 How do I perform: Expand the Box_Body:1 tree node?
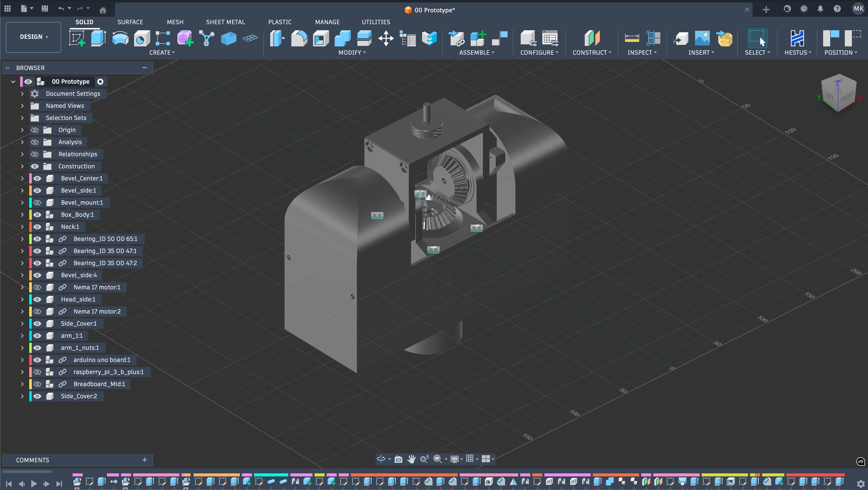pos(22,215)
